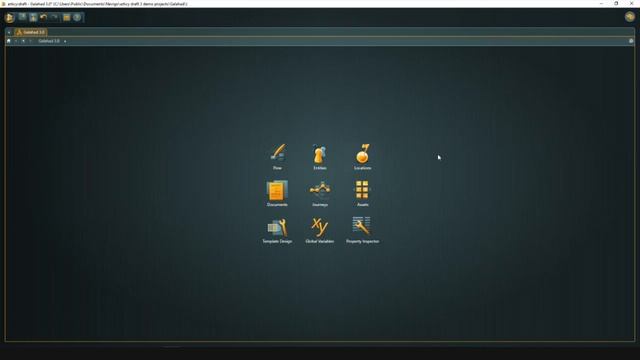
Task: Open the Global Variables Xy icon
Action: pyautogui.click(x=320, y=227)
